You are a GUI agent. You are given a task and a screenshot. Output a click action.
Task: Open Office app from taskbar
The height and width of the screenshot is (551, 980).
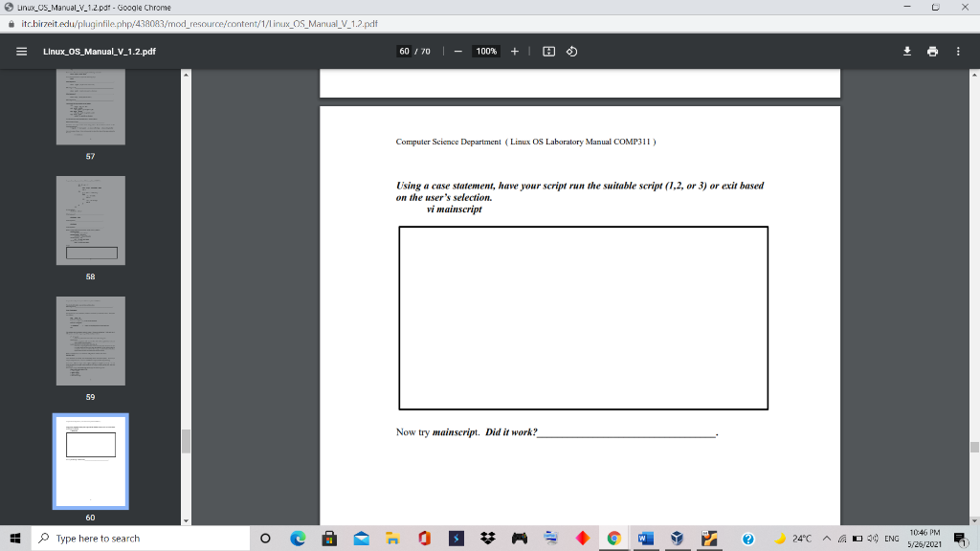(x=424, y=538)
